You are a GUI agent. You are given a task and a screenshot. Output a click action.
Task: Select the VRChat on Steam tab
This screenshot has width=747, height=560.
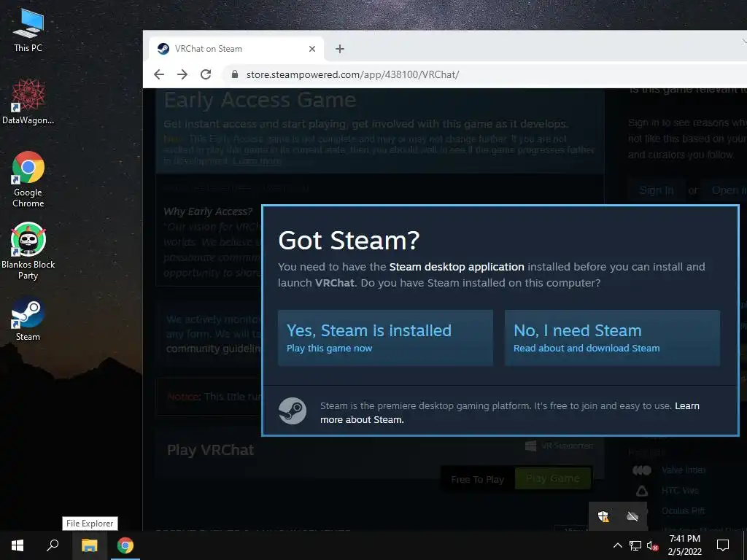pyautogui.click(x=236, y=49)
